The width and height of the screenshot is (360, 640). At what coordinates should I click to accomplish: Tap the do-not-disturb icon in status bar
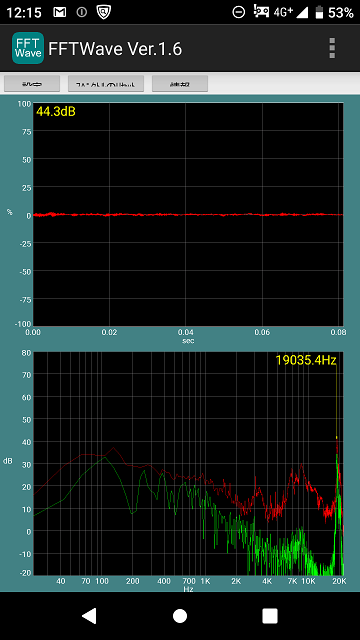pos(238,12)
